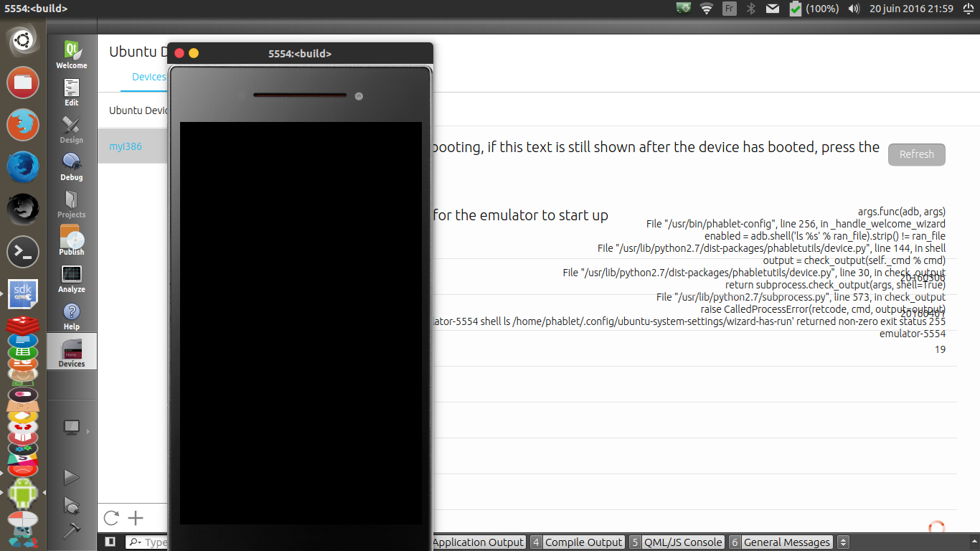Open Design mode in the sidebar
The width and height of the screenshot is (980, 551).
[x=72, y=130]
